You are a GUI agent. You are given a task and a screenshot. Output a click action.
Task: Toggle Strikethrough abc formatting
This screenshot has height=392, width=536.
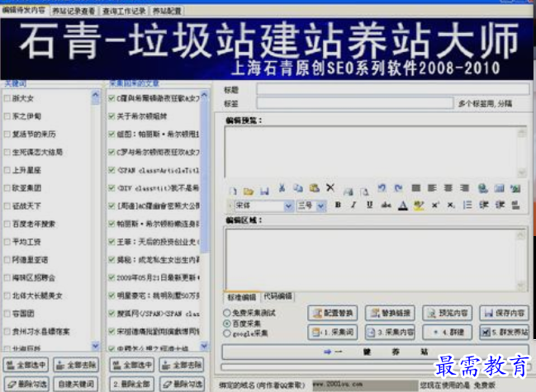[387, 205]
